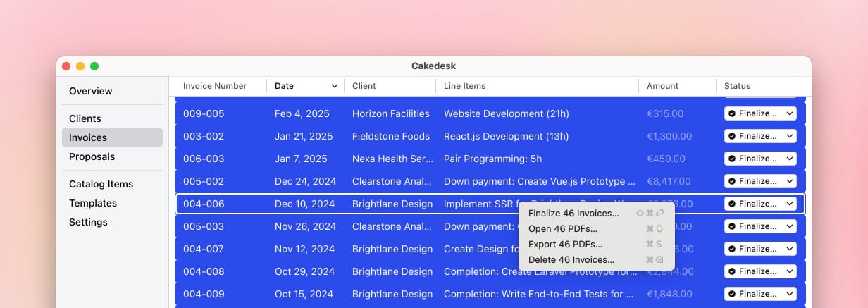Click Finalize button for invoice 009-005
The width and height of the screenshot is (868, 308).
point(753,113)
